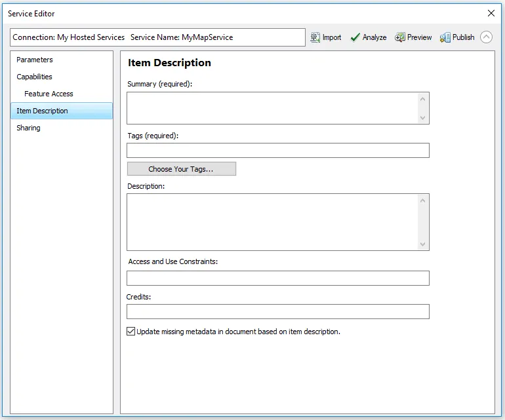Uncheck Update missing metadata checkbox

point(131,332)
